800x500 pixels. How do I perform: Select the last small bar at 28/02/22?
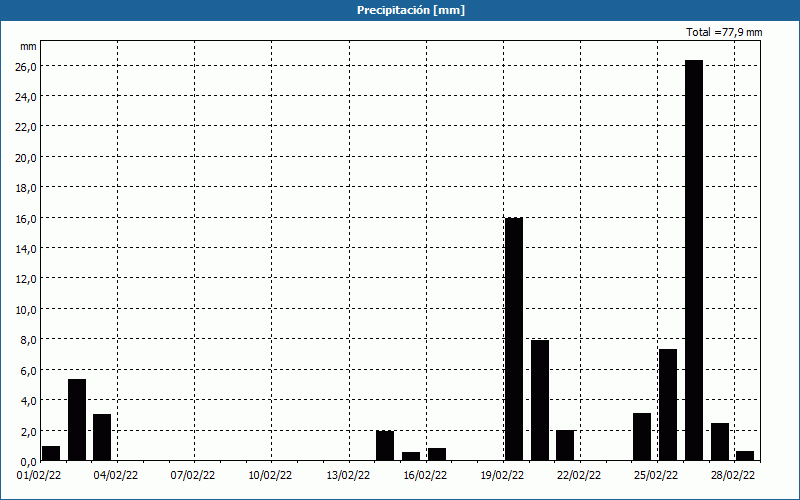click(745, 456)
